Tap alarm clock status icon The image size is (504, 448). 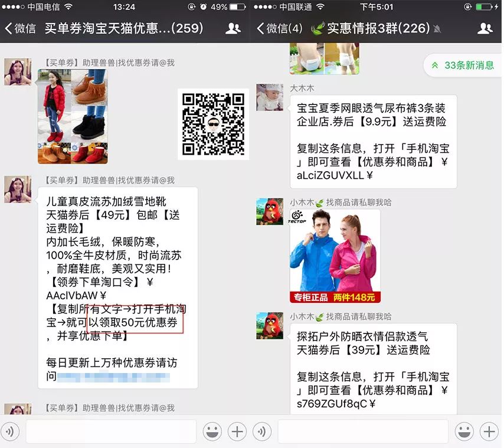203,6
